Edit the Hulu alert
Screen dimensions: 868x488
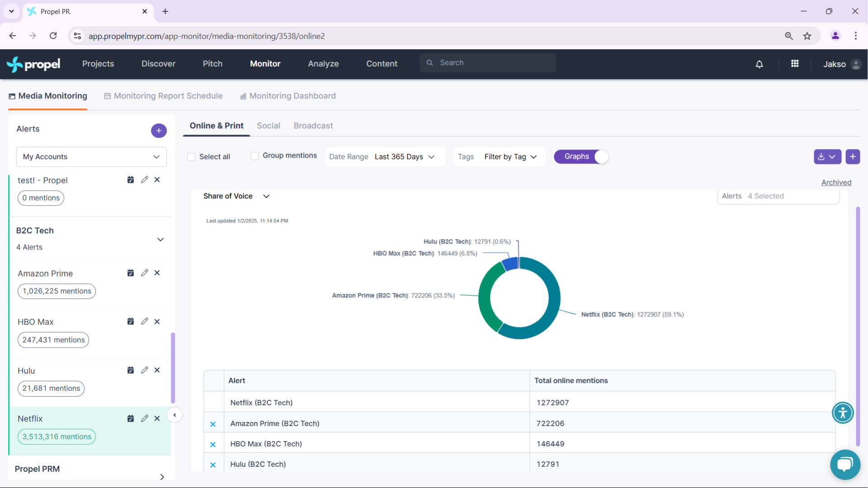tap(145, 370)
